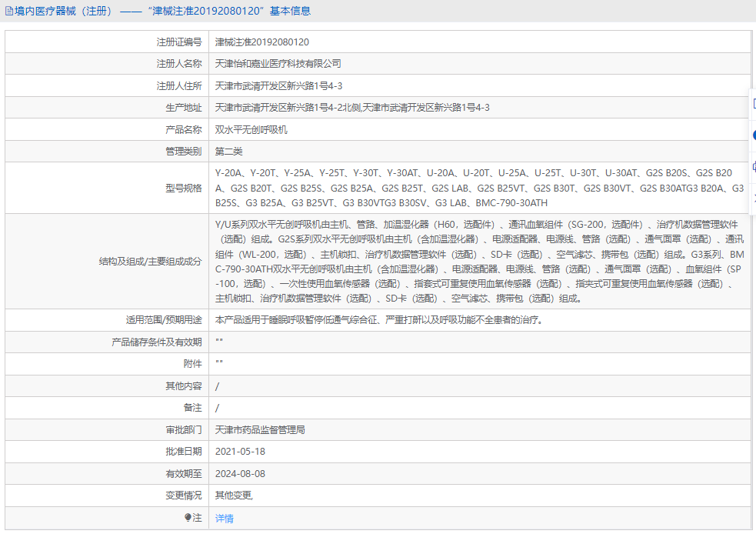The width and height of the screenshot is (756, 534).
Task: Click the 附件 row label
Action: 192,364
